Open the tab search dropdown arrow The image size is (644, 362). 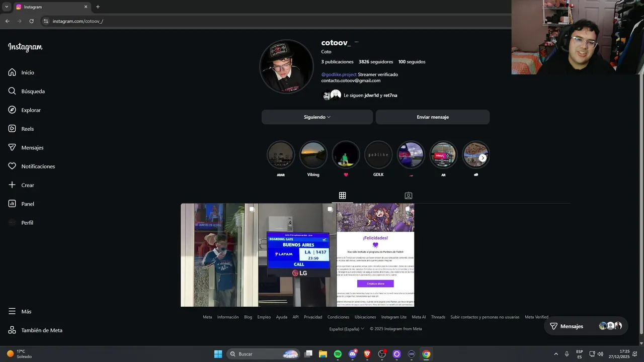tap(7, 7)
